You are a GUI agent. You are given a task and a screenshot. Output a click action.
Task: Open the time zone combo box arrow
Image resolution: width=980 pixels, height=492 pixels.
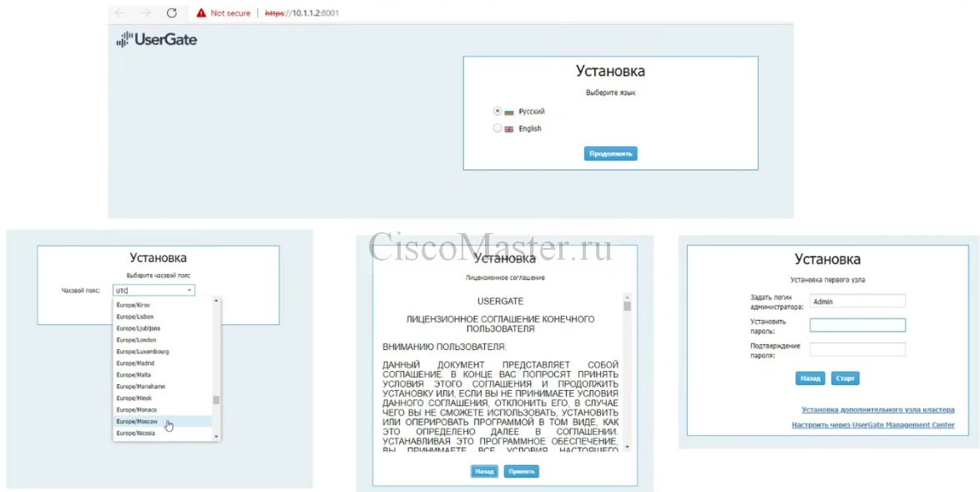point(189,291)
